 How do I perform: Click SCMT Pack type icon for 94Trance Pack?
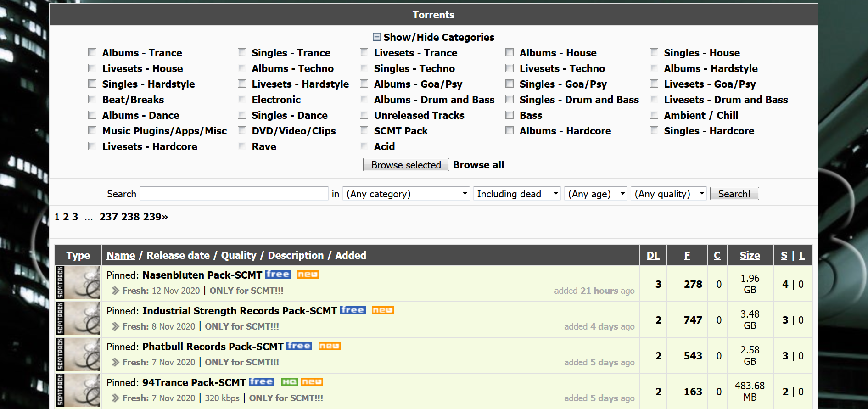tap(78, 391)
